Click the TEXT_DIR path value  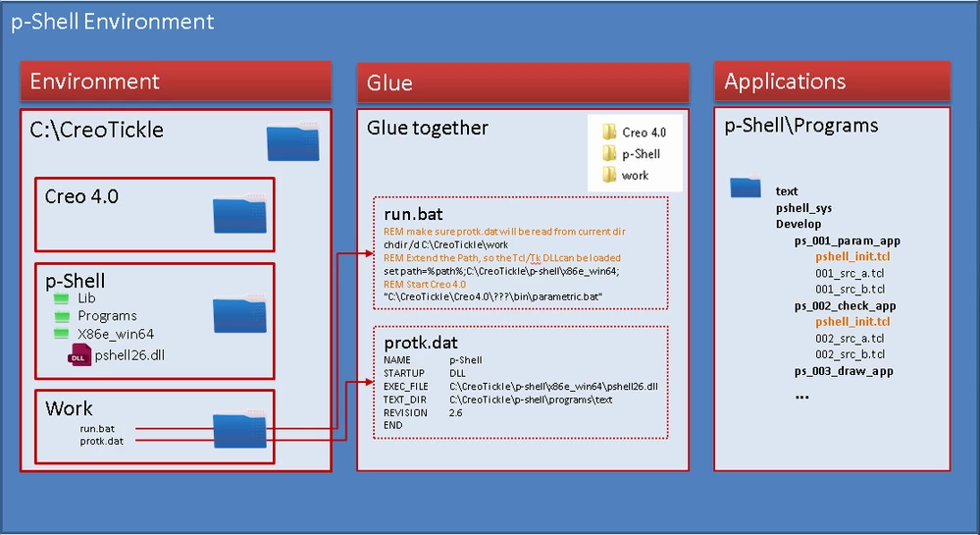coord(531,400)
